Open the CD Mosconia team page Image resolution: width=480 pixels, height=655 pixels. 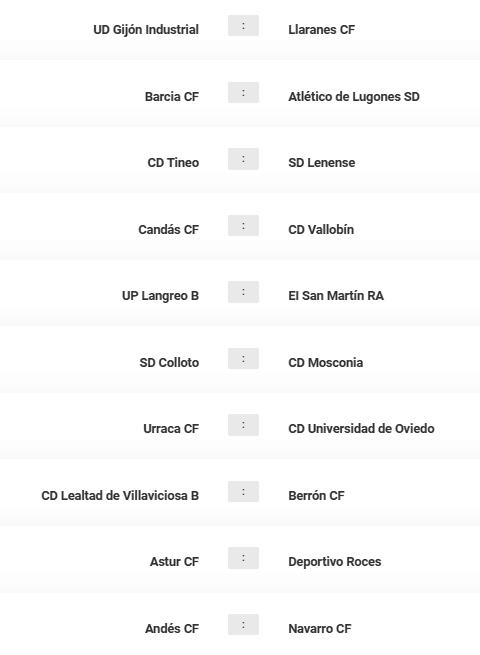point(325,362)
